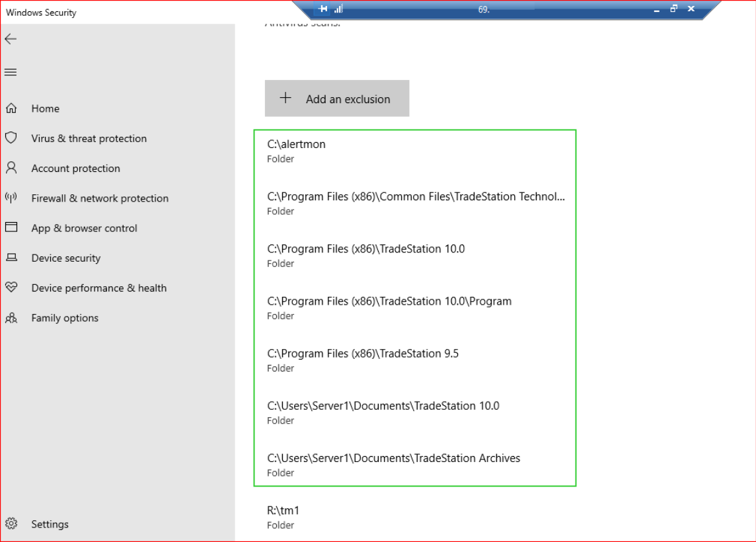This screenshot has width=756, height=542.
Task: Click the shield icon for virus protection
Action: (x=11, y=138)
